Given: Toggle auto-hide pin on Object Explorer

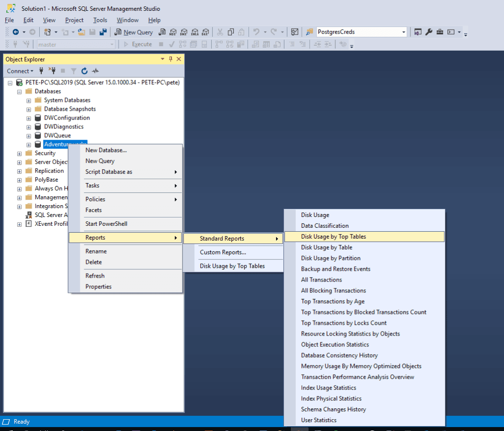Looking at the screenshot, I should [x=170, y=59].
